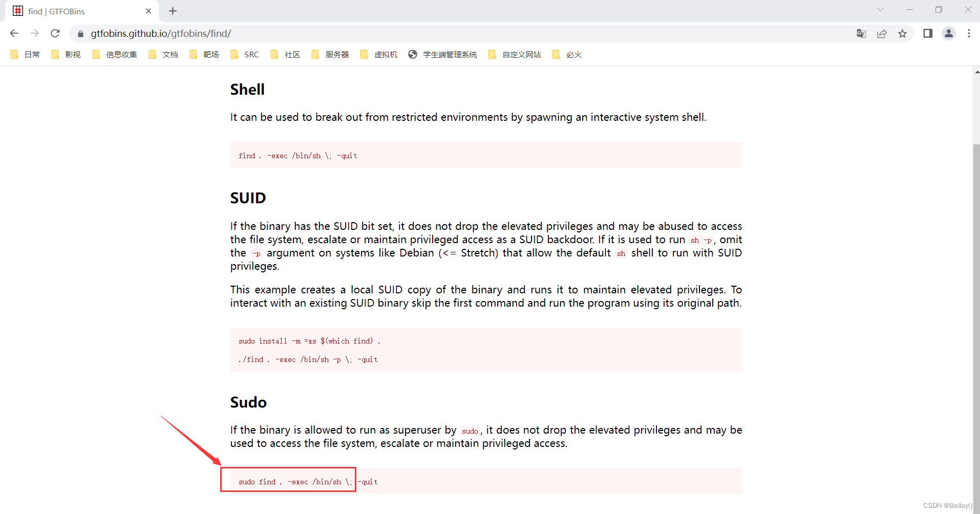The height and width of the screenshot is (514, 980).
Task: Open the 影视 bookmark folder
Action: pos(66,54)
